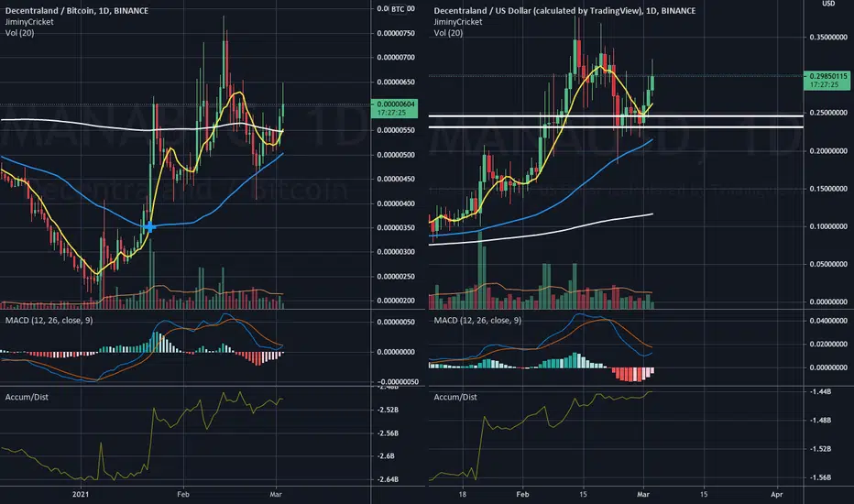Click 0.00000250 on the BTC price axis

point(396,277)
